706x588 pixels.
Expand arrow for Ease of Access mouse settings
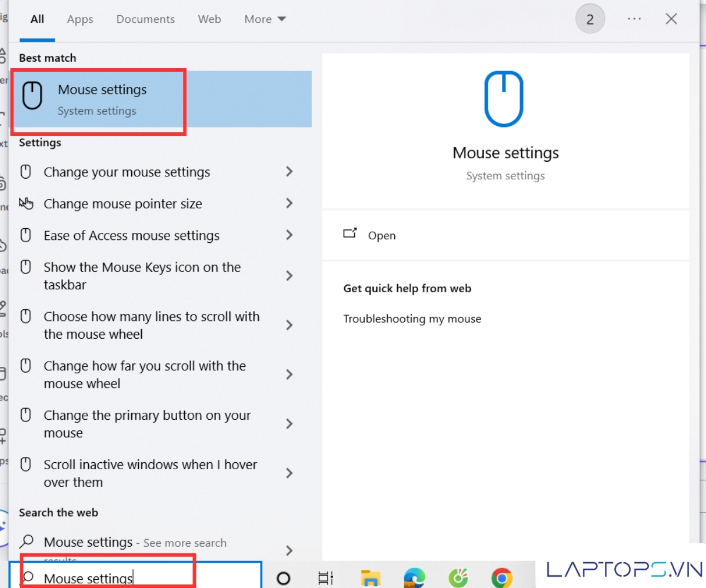tap(289, 235)
